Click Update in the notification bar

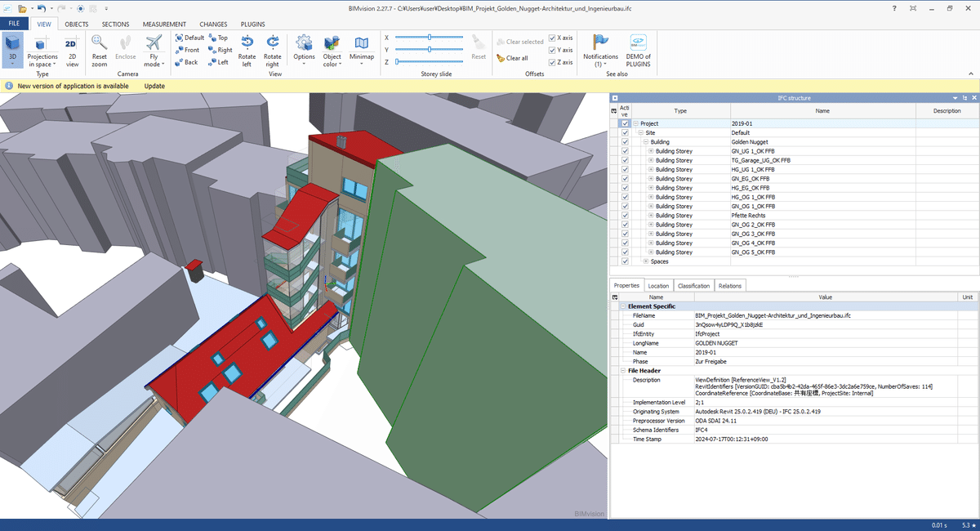coord(154,86)
